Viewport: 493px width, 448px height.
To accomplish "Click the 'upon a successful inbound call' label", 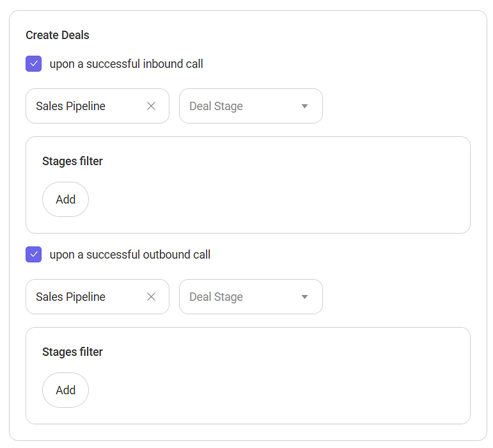I will tap(126, 64).
